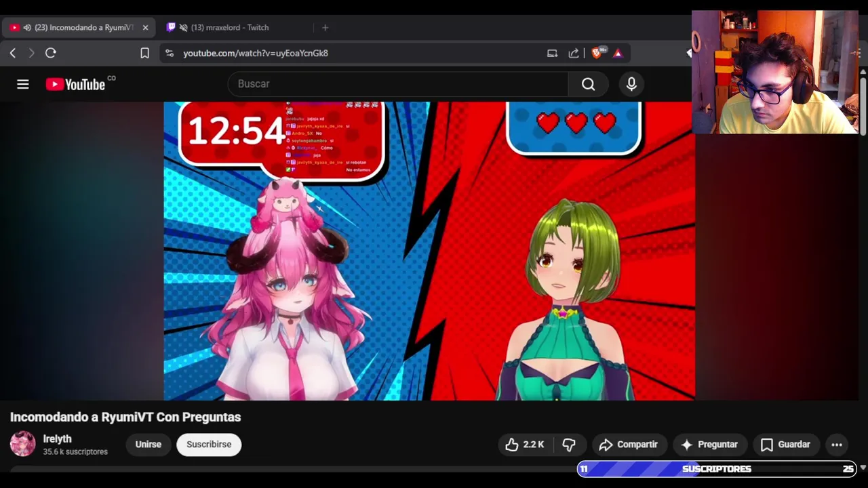Click the Unirse join button
868x488 pixels.
148,445
